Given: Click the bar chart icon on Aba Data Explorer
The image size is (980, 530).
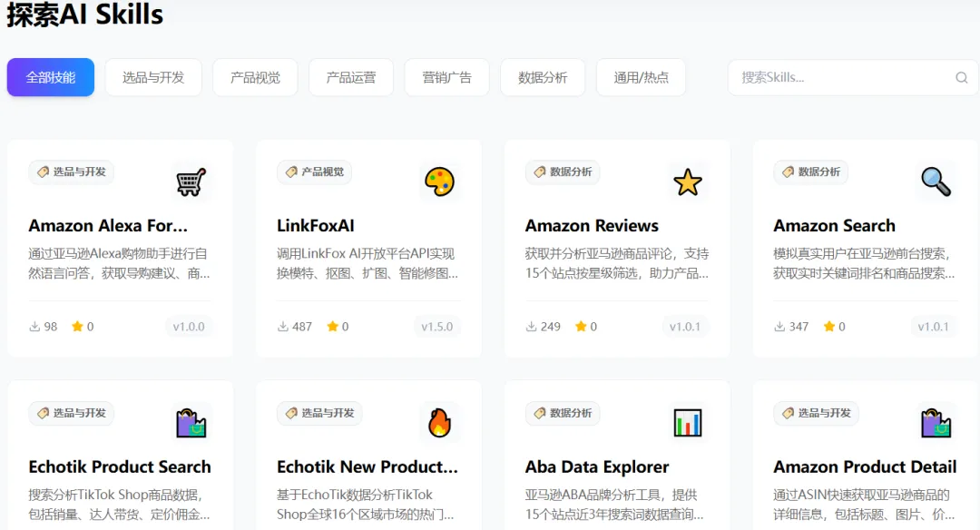Looking at the screenshot, I should 688,423.
